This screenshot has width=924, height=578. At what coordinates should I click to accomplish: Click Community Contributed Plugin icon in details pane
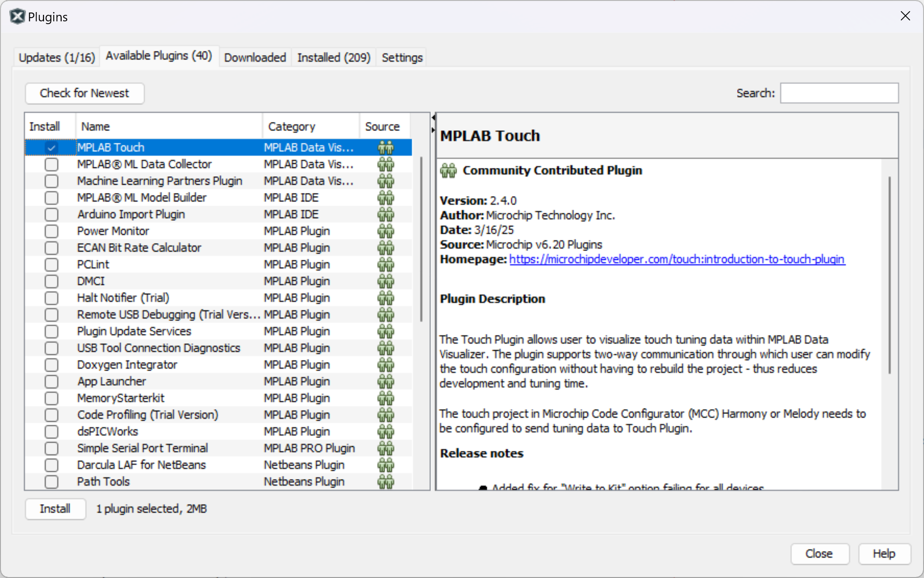[448, 170]
